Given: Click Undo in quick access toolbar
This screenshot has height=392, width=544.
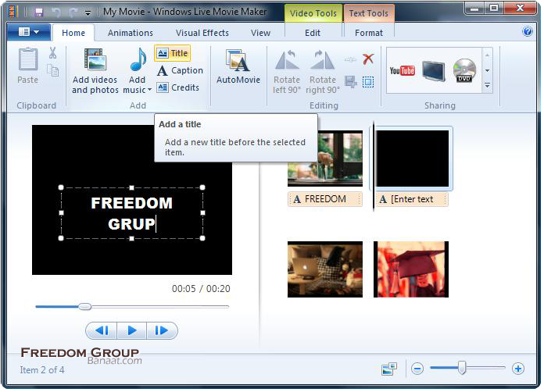Looking at the screenshot, I should [55, 12].
